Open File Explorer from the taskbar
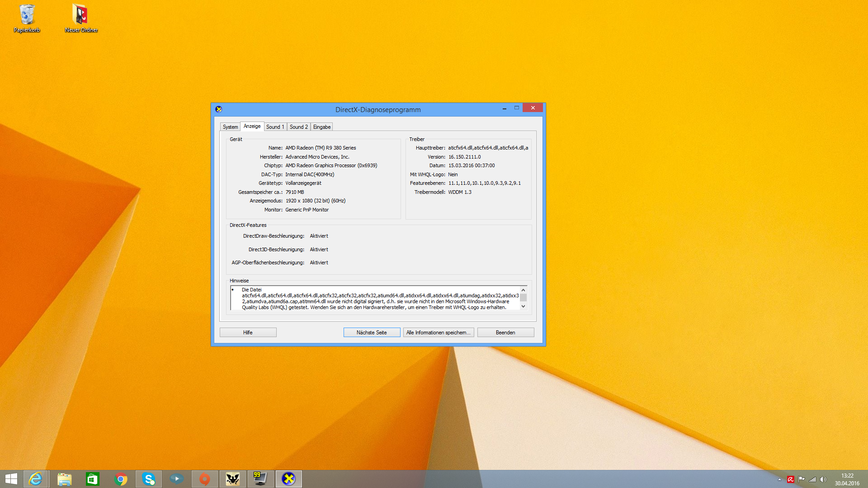This screenshot has height=488, width=868. [64, 479]
